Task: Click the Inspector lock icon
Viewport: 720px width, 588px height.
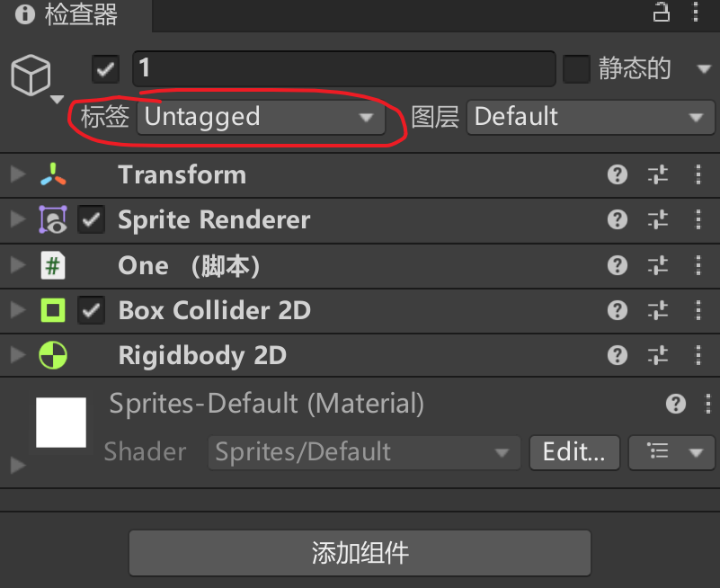Action: click(662, 13)
